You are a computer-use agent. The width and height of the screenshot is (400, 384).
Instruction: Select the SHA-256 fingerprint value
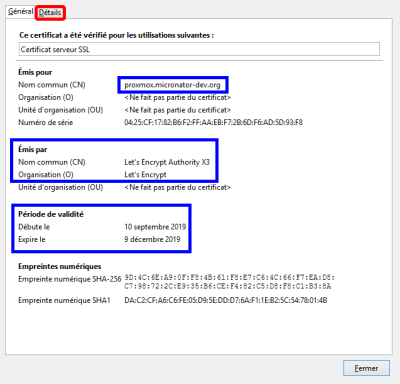tap(229, 282)
